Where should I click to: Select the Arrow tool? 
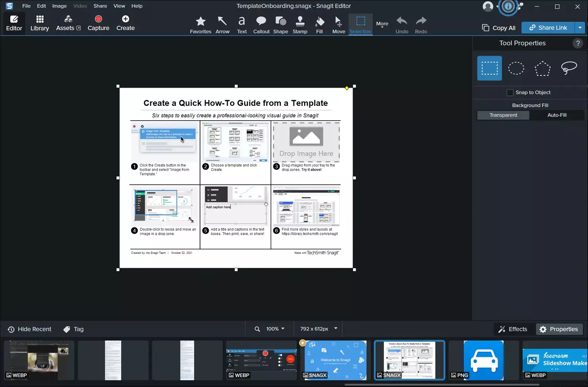tap(222, 25)
